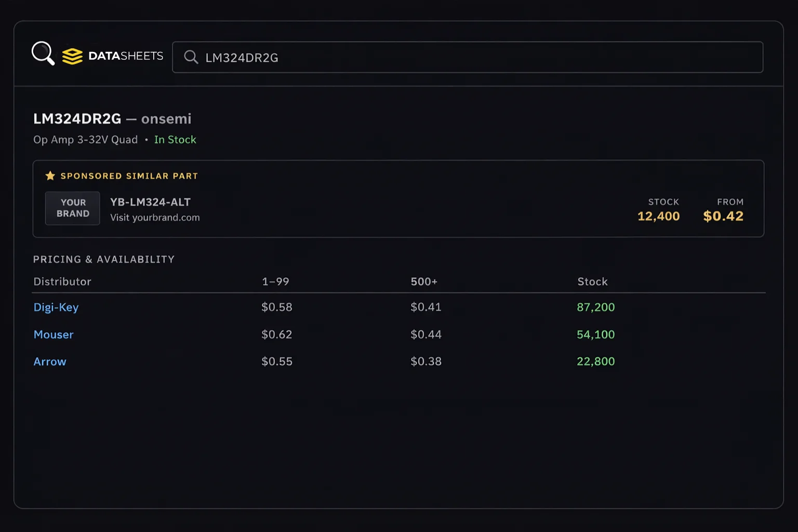Visit yourbrand.com link in sponsored card
Screen dimensions: 798x532
[x=155, y=218]
